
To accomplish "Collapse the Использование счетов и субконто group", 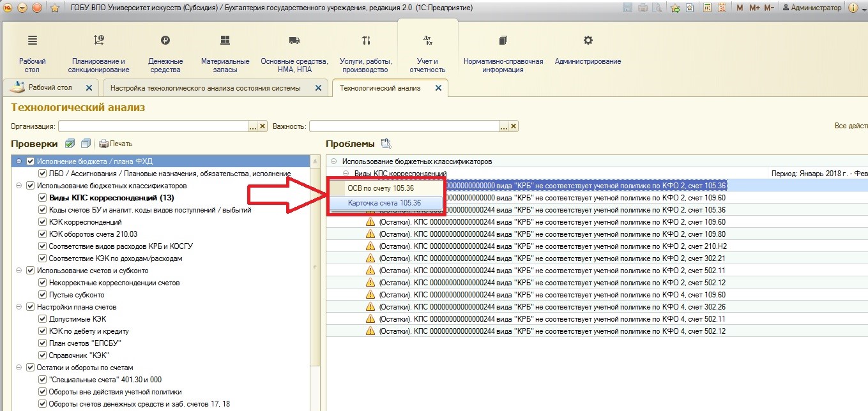I will coord(19,271).
